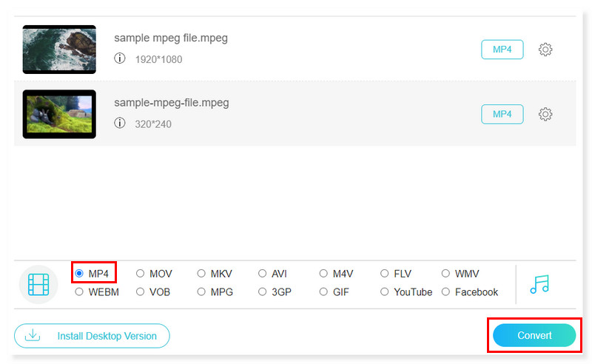Switch to audio formats music note icon
This screenshot has height=364, width=592.
pyautogui.click(x=540, y=284)
